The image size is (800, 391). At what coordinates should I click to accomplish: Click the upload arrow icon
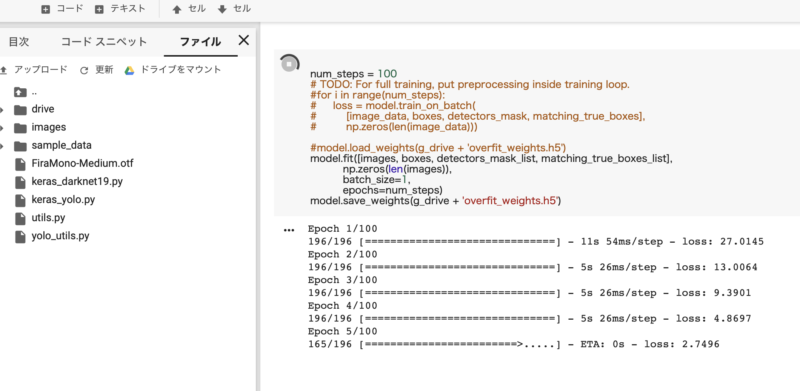[4, 70]
